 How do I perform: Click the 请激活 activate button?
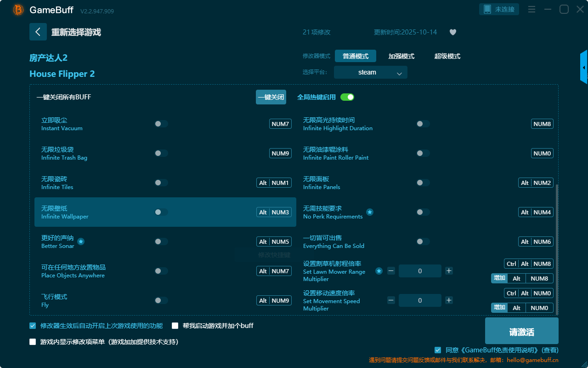pyautogui.click(x=521, y=331)
